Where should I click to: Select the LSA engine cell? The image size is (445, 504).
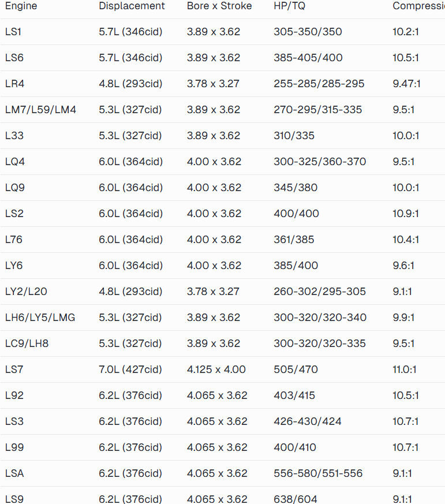click(14, 473)
